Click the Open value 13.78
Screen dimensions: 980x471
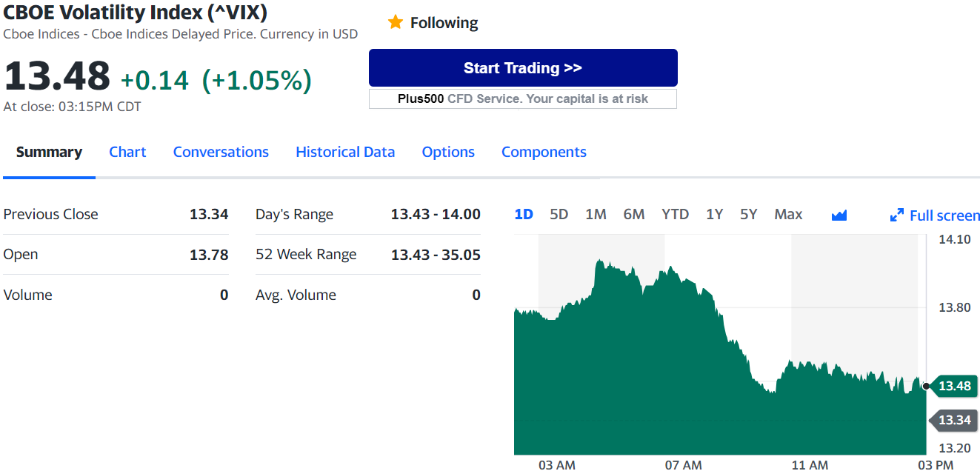tap(209, 255)
